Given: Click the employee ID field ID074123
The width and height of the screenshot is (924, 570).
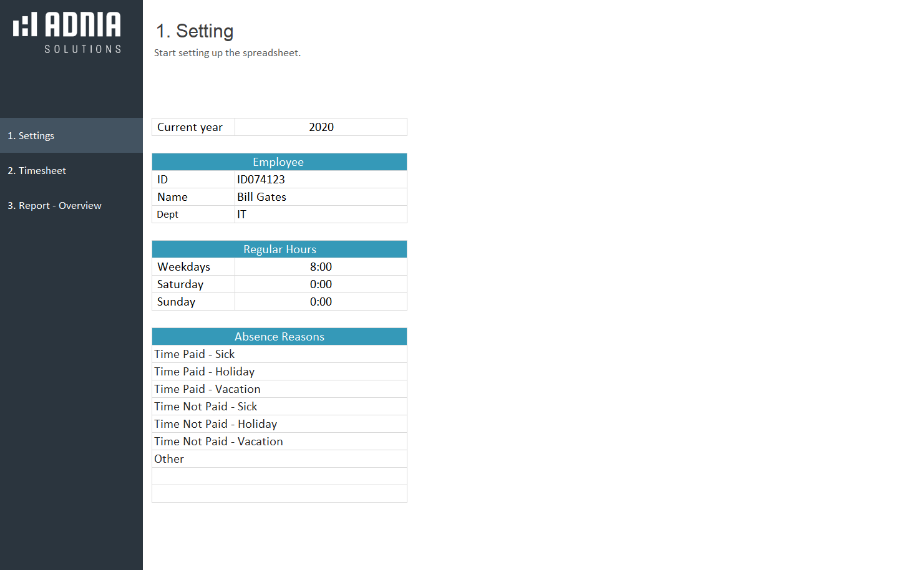Looking at the screenshot, I should pos(321,180).
